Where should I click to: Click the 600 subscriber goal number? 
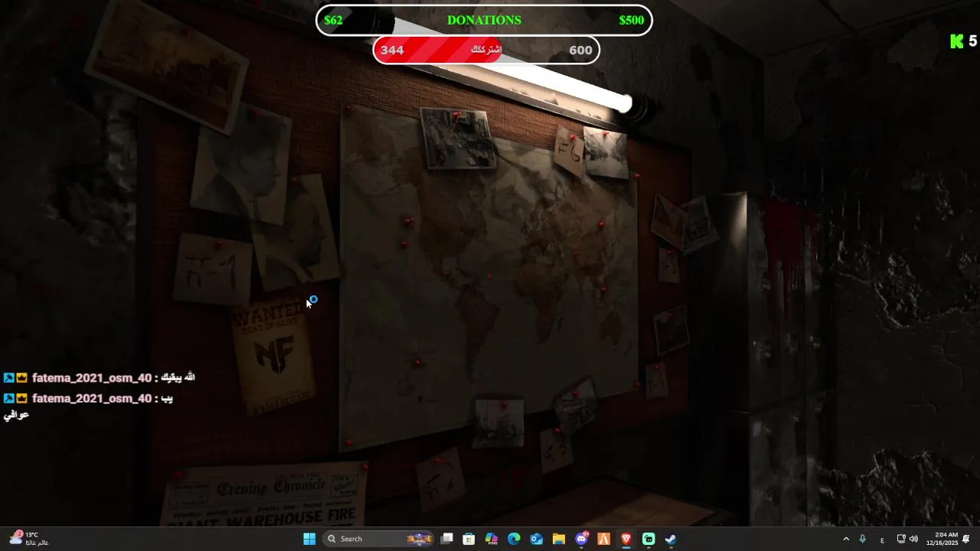coord(580,50)
